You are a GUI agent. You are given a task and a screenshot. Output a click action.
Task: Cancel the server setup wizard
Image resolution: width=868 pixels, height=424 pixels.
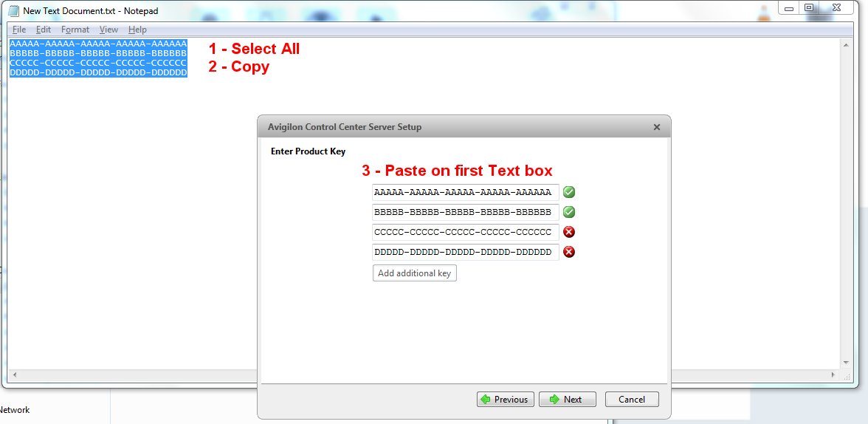coord(631,400)
